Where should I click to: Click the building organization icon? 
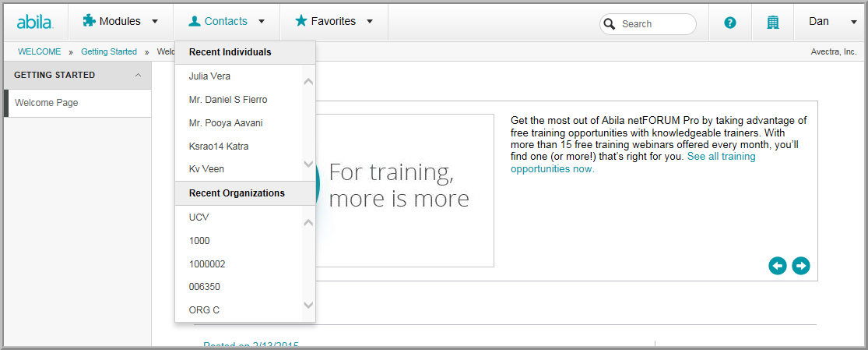click(x=773, y=22)
